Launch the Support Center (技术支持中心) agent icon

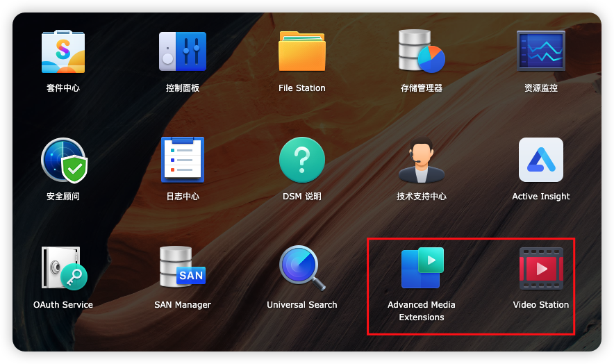(422, 160)
